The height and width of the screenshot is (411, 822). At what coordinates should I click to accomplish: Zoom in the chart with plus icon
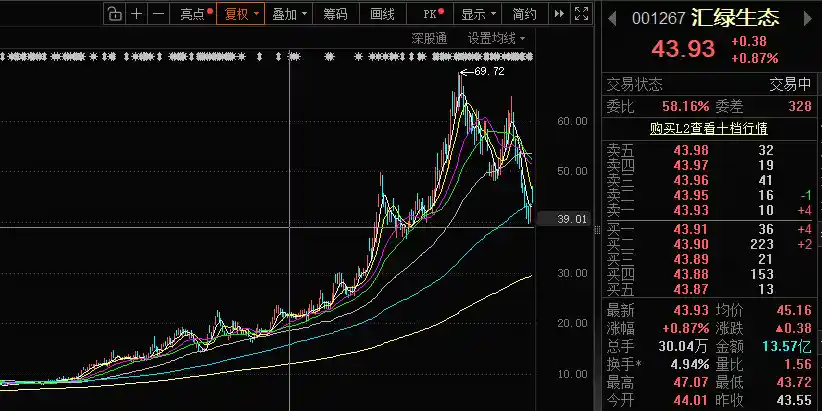(x=136, y=14)
